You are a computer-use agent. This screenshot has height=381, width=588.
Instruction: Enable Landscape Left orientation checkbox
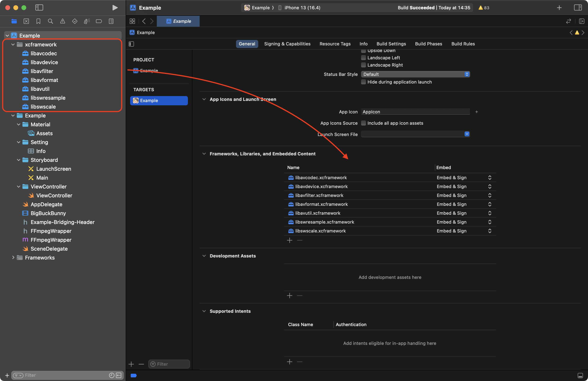(x=364, y=58)
